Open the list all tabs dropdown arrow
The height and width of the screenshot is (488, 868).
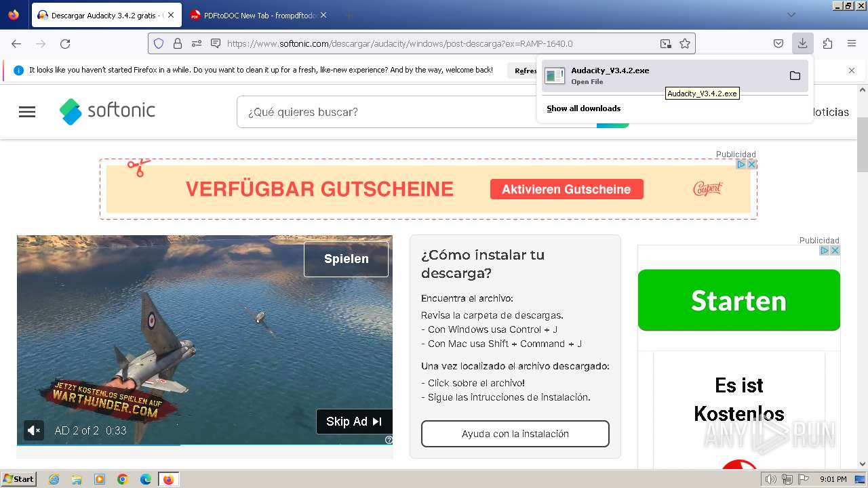click(x=791, y=15)
